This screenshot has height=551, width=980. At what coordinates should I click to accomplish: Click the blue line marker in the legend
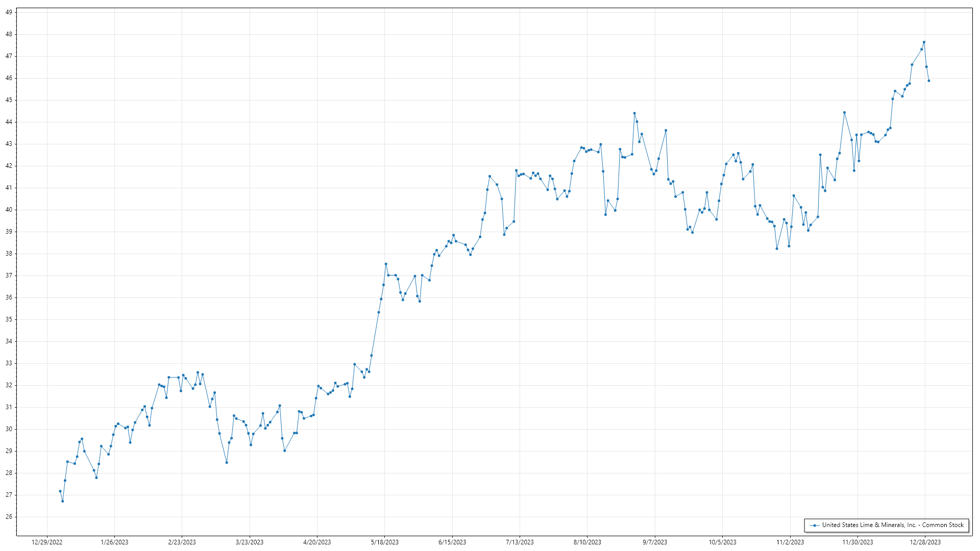tap(815, 525)
